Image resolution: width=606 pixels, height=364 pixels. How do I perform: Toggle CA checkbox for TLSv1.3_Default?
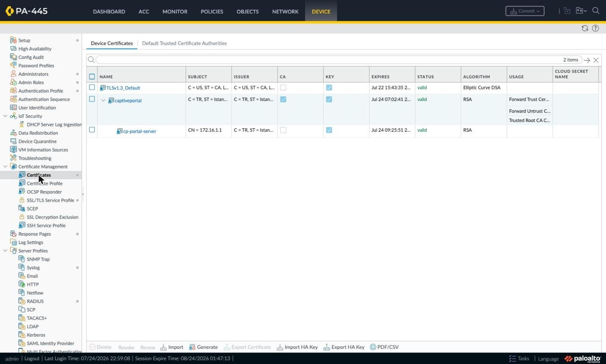283,88
